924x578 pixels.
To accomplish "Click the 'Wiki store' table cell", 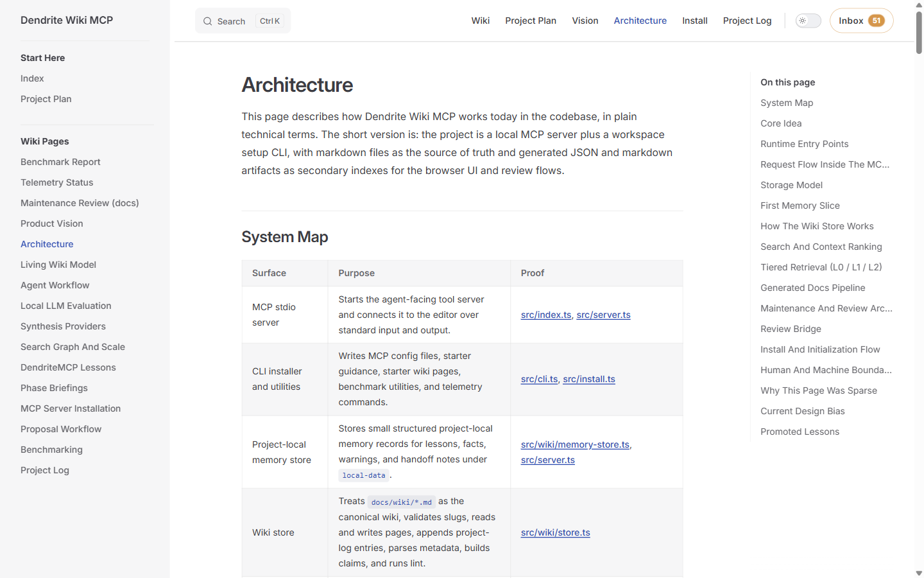I will (285, 532).
